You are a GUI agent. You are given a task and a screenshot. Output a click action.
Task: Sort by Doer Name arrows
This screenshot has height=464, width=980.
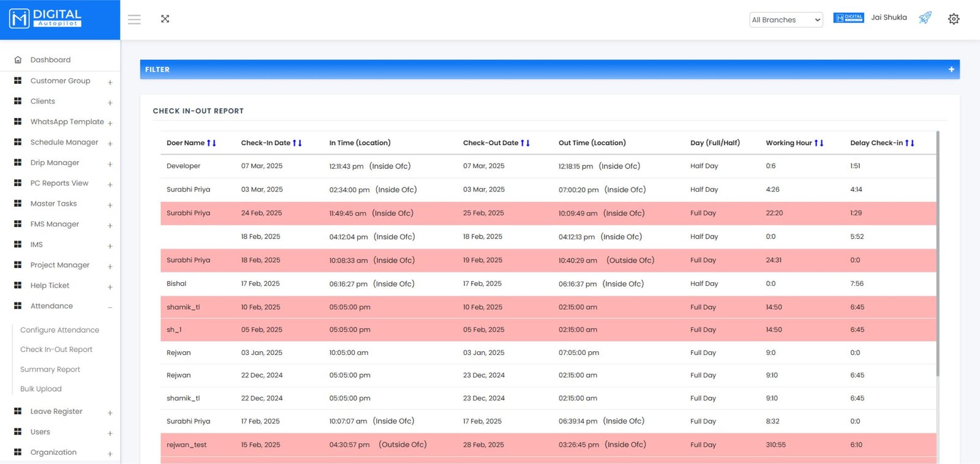(211, 143)
